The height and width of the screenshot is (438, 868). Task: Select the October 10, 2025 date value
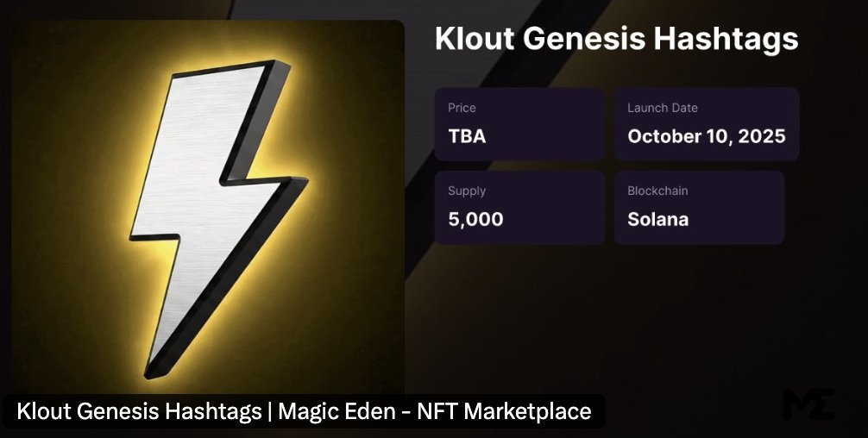[x=706, y=136]
